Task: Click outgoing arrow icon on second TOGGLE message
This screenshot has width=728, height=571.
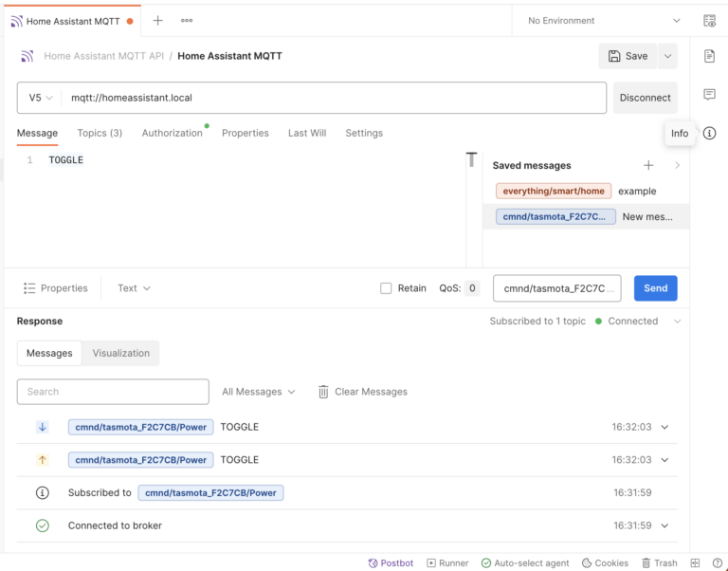Action: [x=43, y=460]
